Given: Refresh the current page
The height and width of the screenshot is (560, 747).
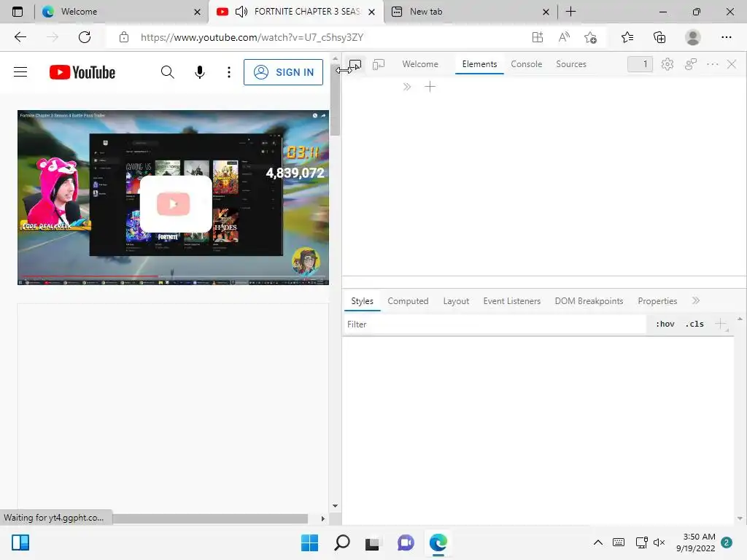Looking at the screenshot, I should pyautogui.click(x=85, y=37).
